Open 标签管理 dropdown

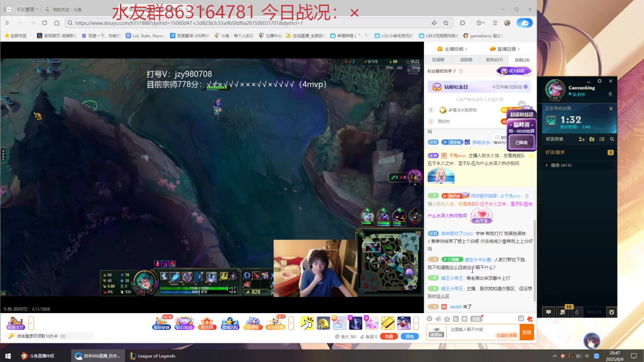[x=27, y=9]
